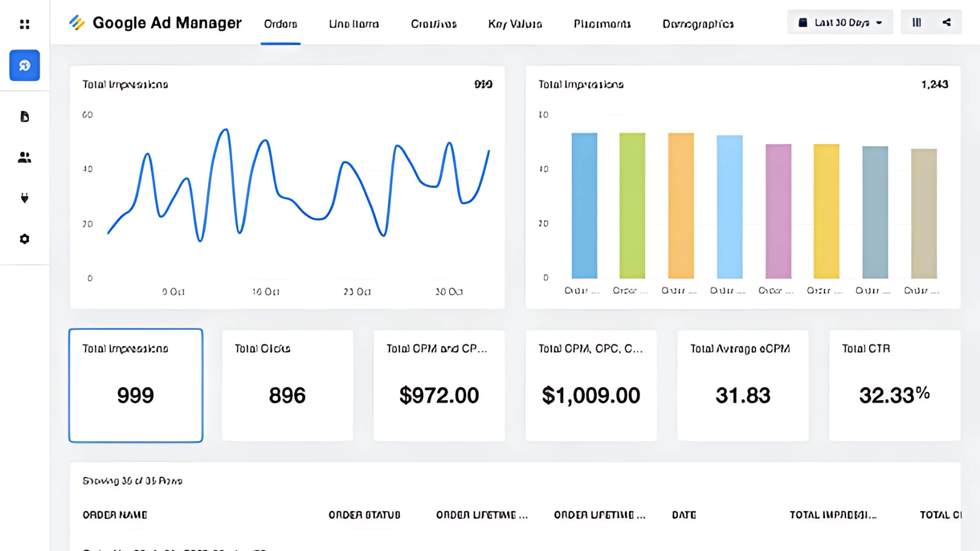The height and width of the screenshot is (551, 980).
Task: Click the orange bar in bar chart
Action: [x=681, y=206]
